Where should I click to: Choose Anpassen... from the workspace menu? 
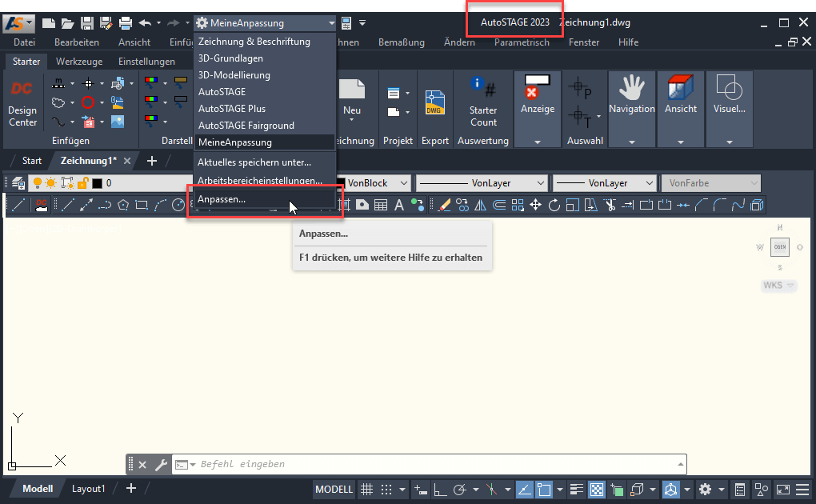coord(266,199)
